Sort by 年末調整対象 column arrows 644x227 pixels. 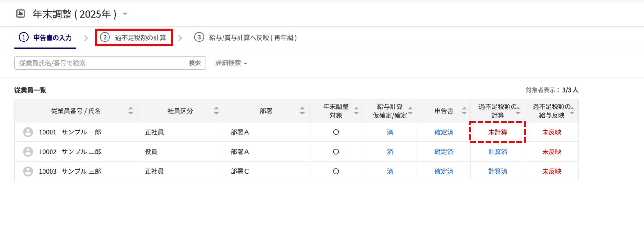(x=356, y=111)
